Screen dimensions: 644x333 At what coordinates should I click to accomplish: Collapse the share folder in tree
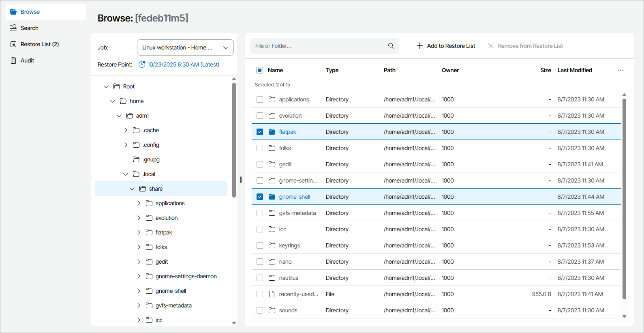coord(132,189)
